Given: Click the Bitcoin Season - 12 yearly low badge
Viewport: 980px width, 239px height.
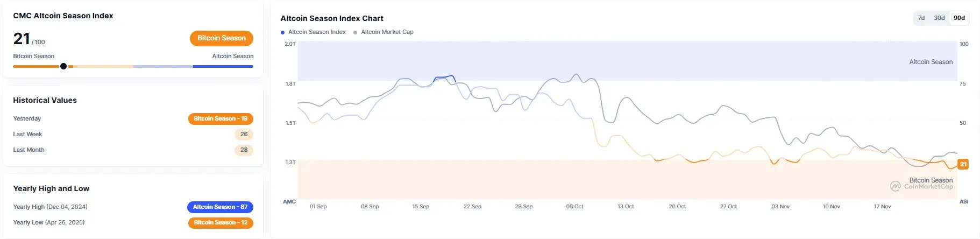Looking at the screenshot, I should [x=221, y=222].
